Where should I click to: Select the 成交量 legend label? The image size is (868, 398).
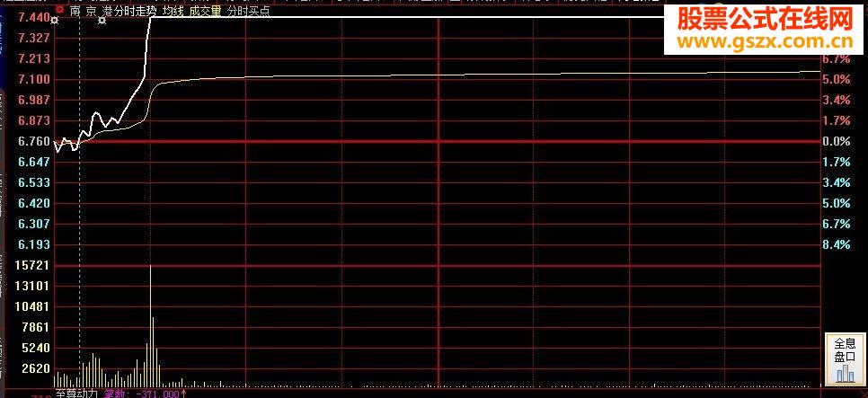205,11
